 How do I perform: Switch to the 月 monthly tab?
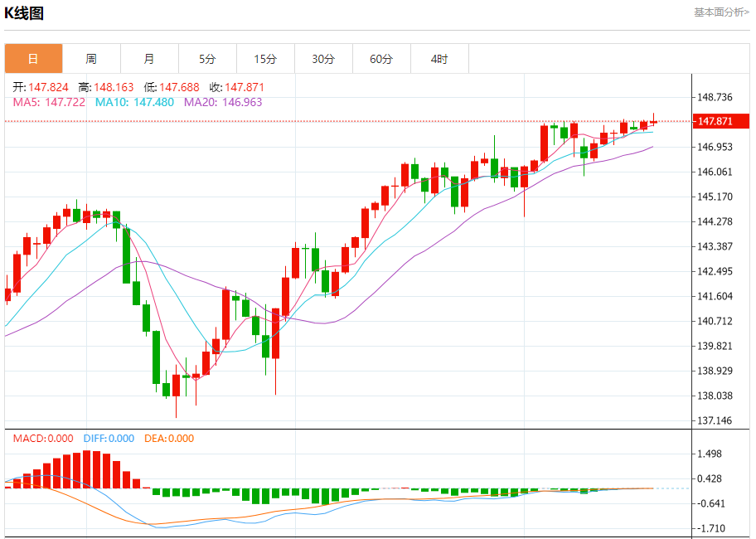(x=149, y=59)
